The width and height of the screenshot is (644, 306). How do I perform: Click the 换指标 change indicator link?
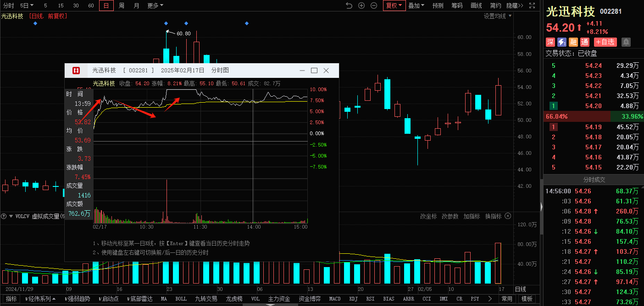click(x=494, y=216)
